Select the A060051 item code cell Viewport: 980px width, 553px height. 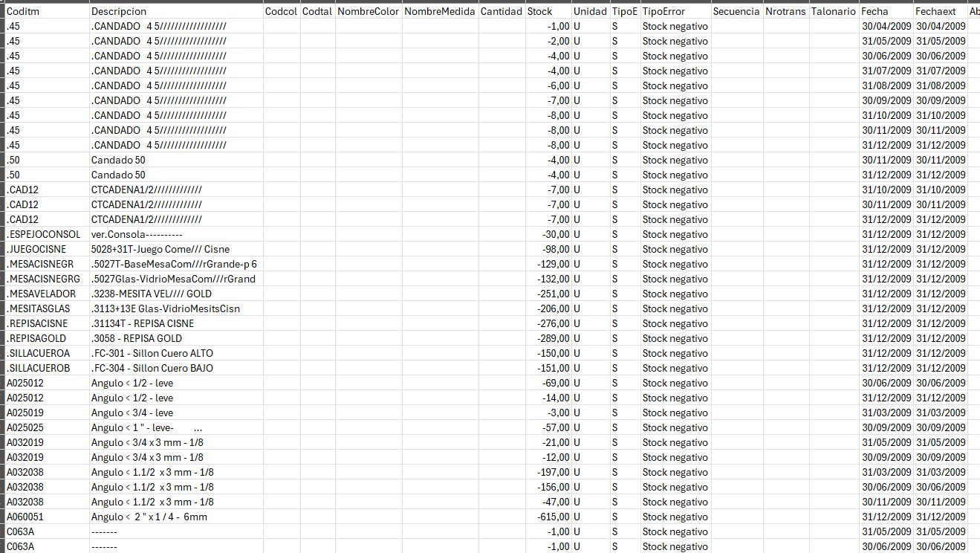47,517
